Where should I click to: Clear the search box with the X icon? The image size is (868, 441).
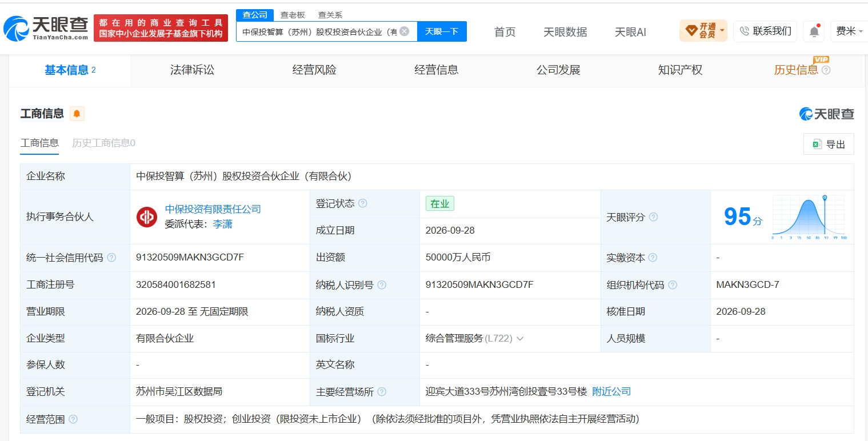pyautogui.click(x=404, y=31)
